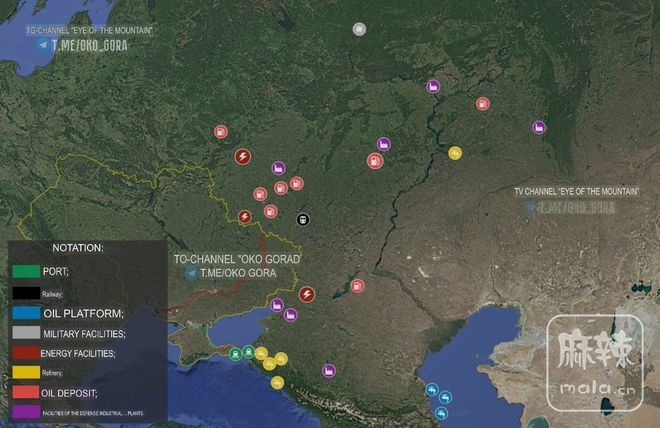Select the southernmost dark red energy marker
The width and height of the screenshot is (660, 428).
click(307, 294)
